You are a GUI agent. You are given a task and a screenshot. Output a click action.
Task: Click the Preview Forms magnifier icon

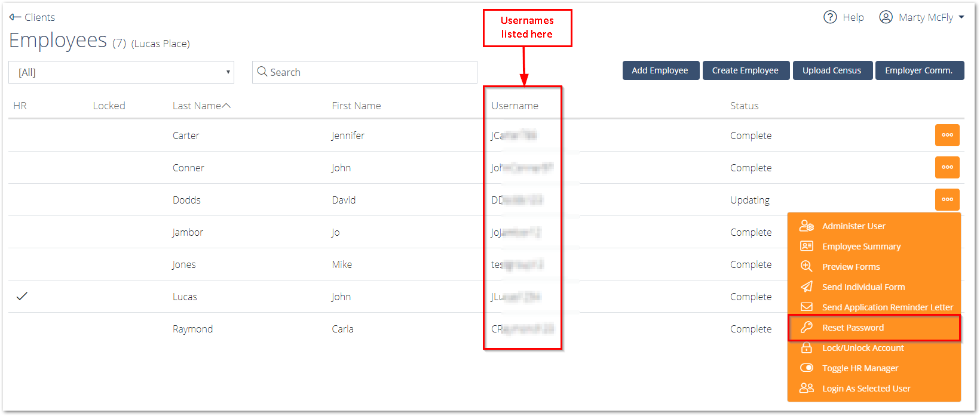807,266
